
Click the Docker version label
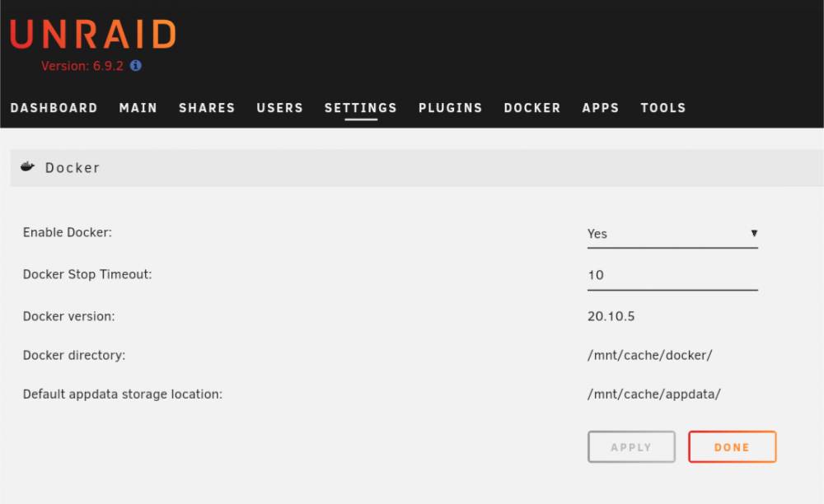pyautogui.click(x=69, y=316)
